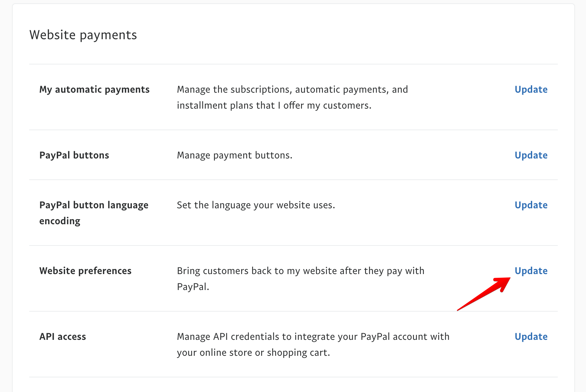Click the Manage payment buttons description
586x392 pixels.
(x=235, y=155)
